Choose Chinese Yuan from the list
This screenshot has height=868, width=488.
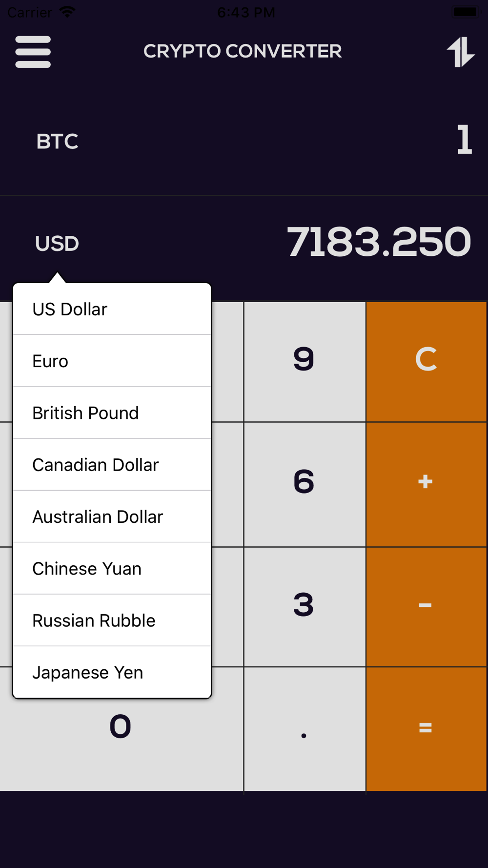point(112,568)
